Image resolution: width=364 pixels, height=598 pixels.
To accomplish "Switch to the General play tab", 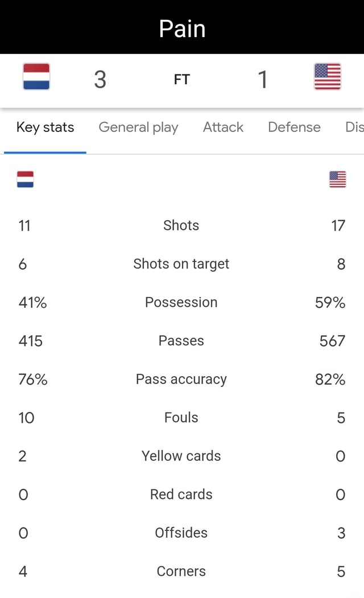I will pos(138,127).
